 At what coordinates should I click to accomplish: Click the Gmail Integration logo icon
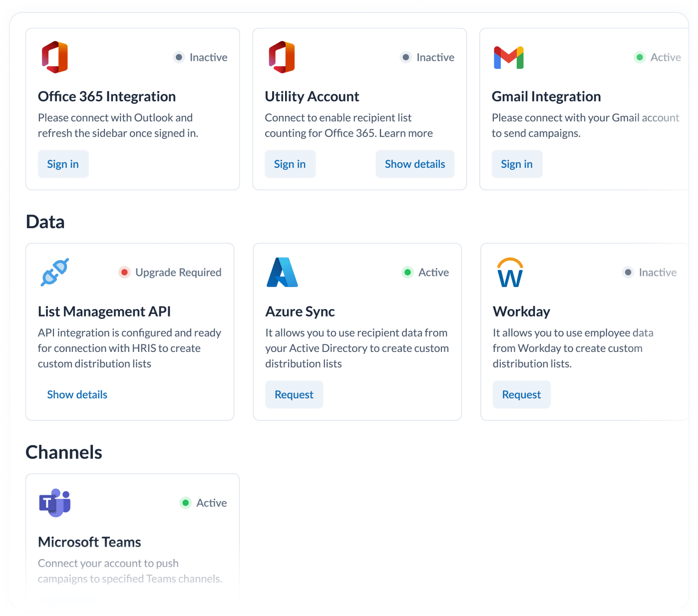(x=509, y=57)
